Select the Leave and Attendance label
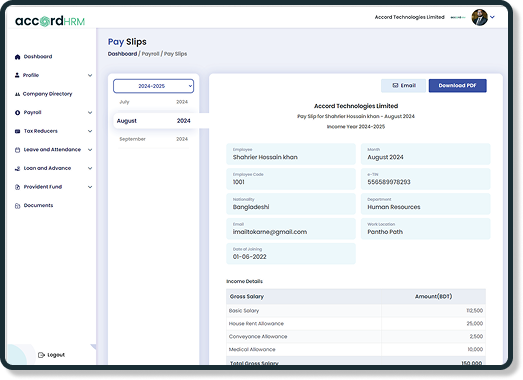523x380 pixels. [52, 149]
